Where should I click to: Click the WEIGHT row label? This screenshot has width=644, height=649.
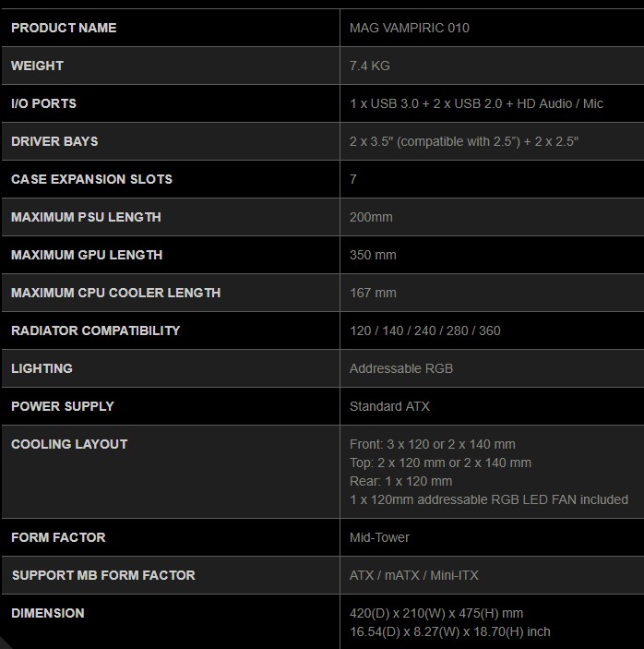(37, 66)
